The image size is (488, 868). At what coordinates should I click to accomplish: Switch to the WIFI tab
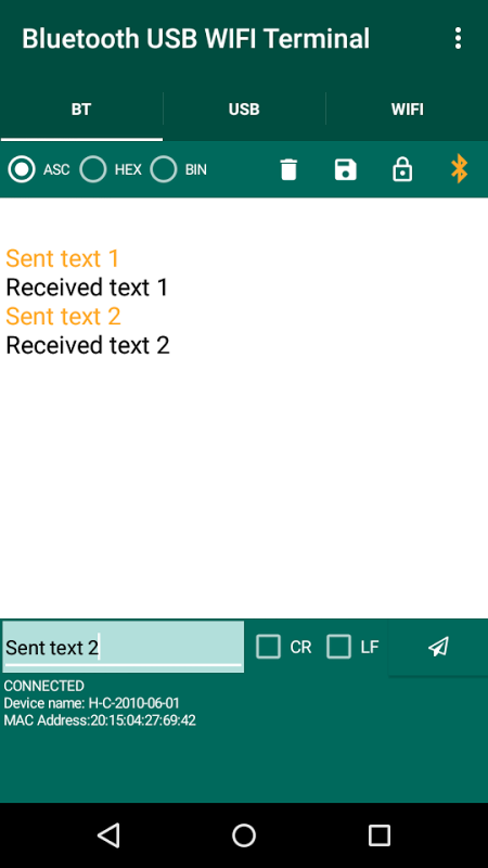click(x=407, y=109)
